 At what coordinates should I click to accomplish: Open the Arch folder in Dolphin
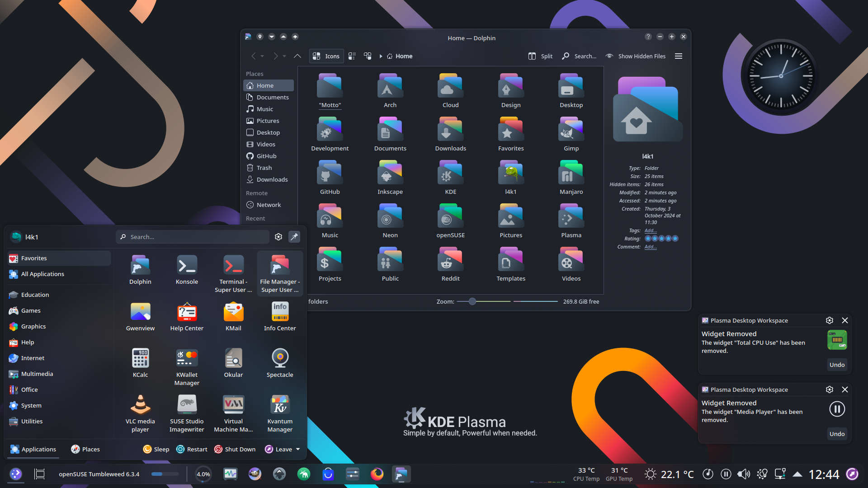390,91
